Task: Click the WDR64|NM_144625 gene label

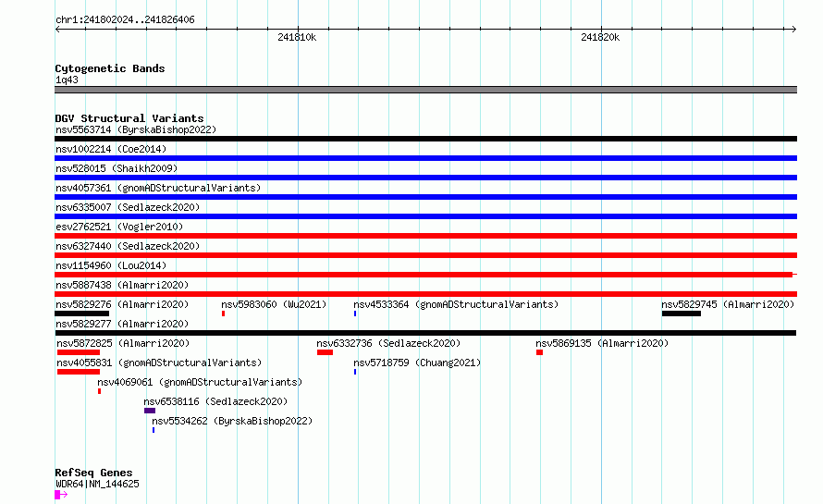Action: pos(97,484)
